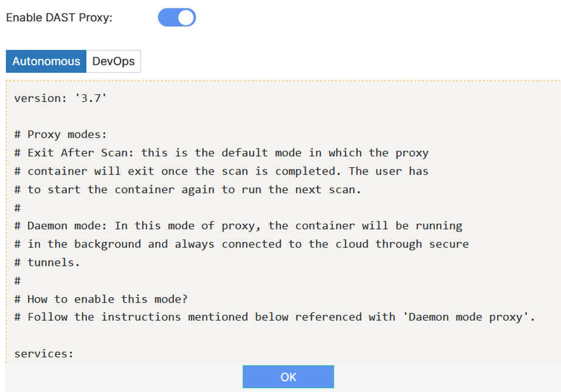Click the '# Daemon mode:' comment line

click(x=238, y=225)
